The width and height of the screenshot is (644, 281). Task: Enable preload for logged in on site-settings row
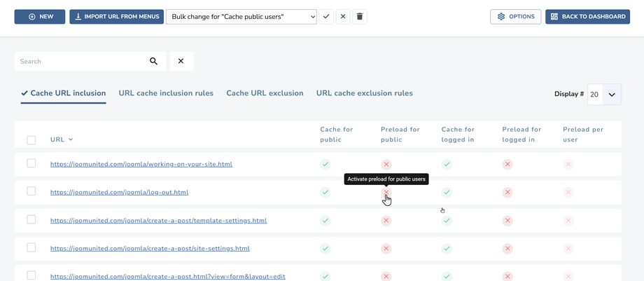507,248
